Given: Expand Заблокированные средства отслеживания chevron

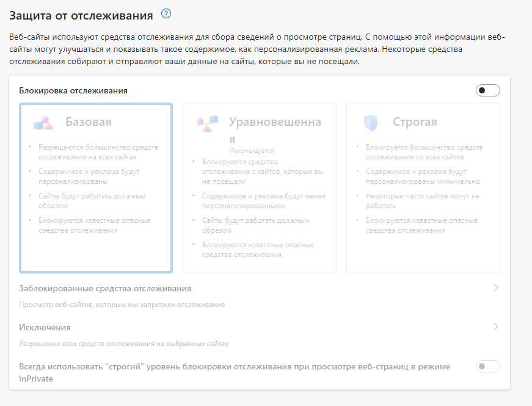Looking at the screenshot, I should click(x=495, y=288).
